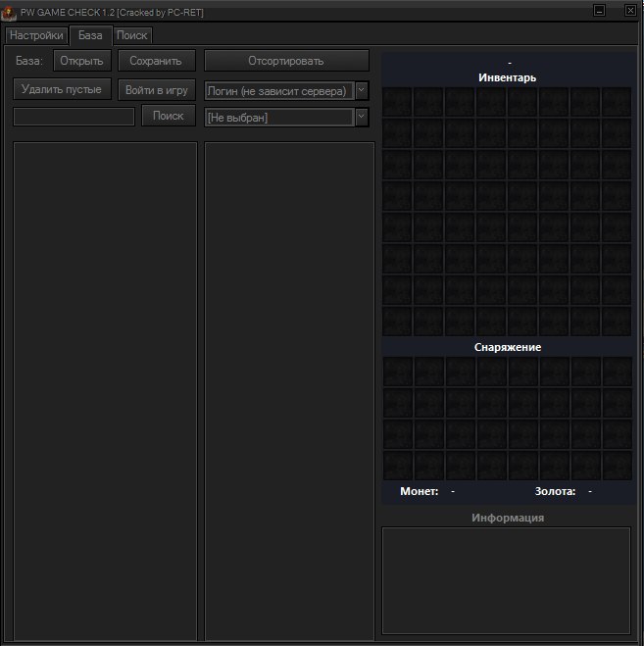Switch to the Настройки tab
The image size is (644, 646).
(36, 35)
